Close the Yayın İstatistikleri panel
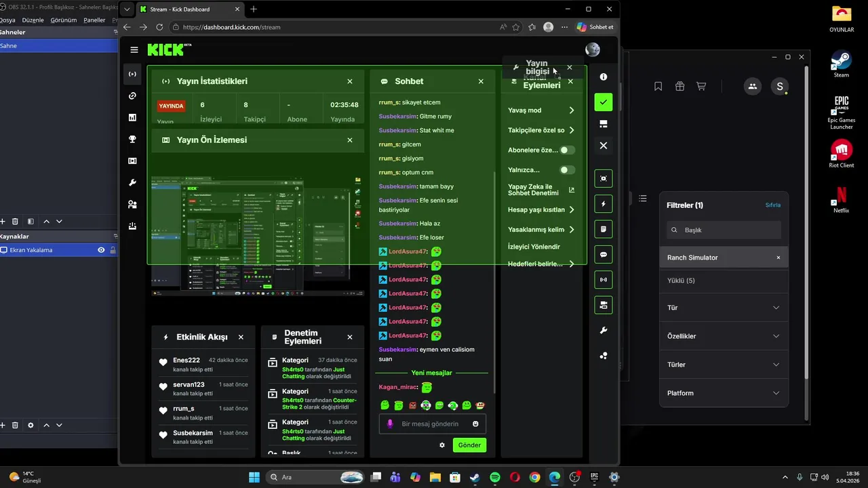This screenshot has width=868, height=488. [x=350, y=81]
